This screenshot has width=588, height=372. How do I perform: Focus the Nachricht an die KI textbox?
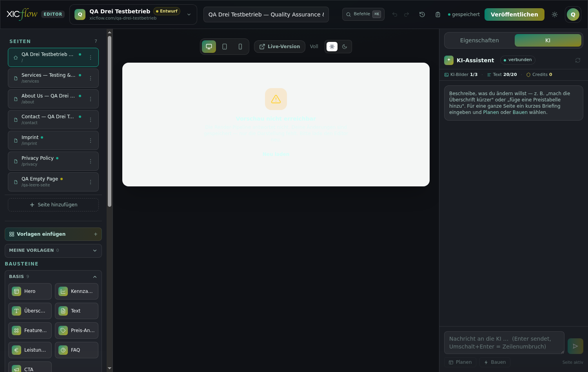click(504, 343)
